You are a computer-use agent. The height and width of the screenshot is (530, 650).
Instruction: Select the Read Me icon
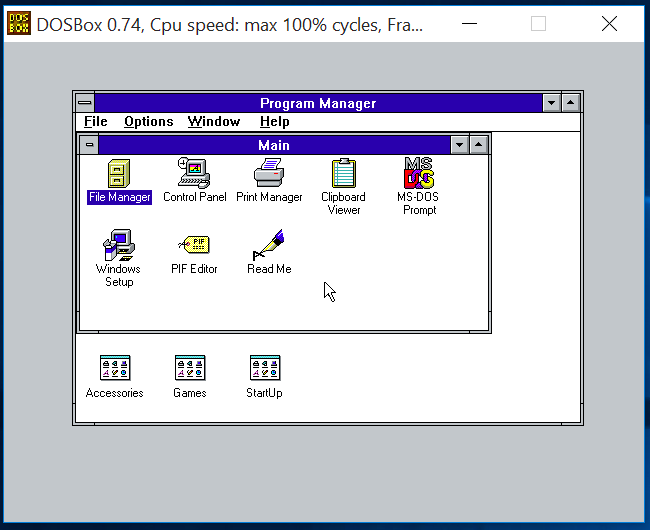coord(269,244)
